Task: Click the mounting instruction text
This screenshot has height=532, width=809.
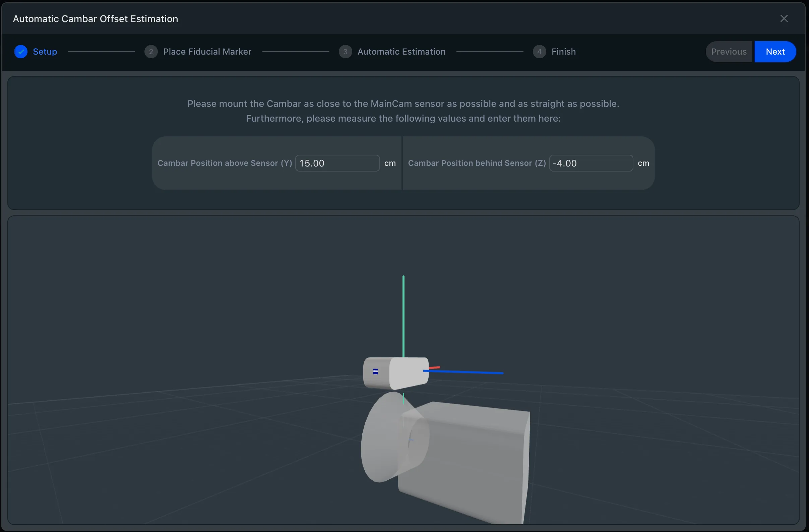Action: coord(403,104)
